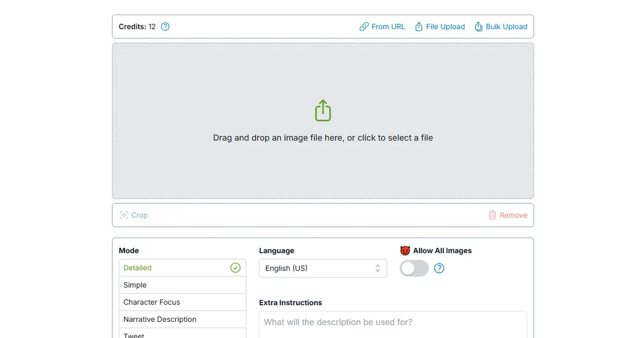
Task: Click the credits help question mark icon
Action: tap(165, 26)
